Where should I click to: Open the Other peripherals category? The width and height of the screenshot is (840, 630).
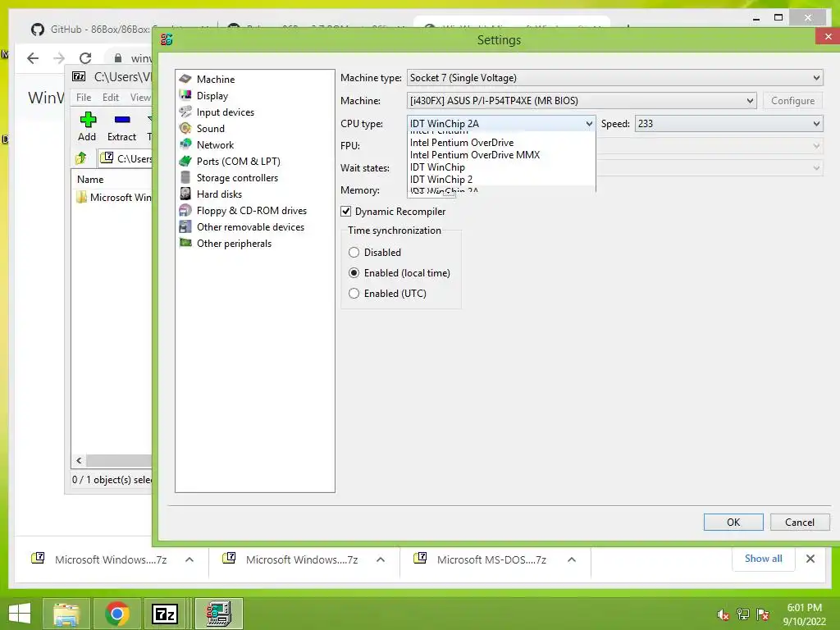coord(234,244)
